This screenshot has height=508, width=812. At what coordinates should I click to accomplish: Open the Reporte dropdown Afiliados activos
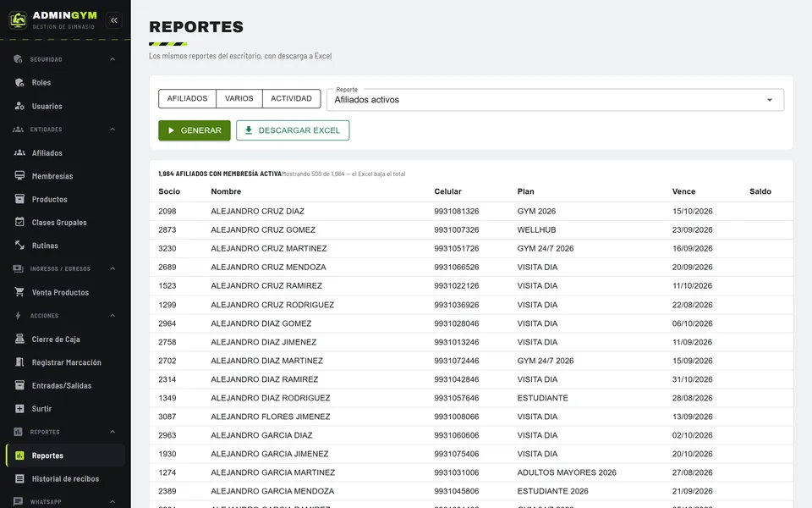click(555, 100)
